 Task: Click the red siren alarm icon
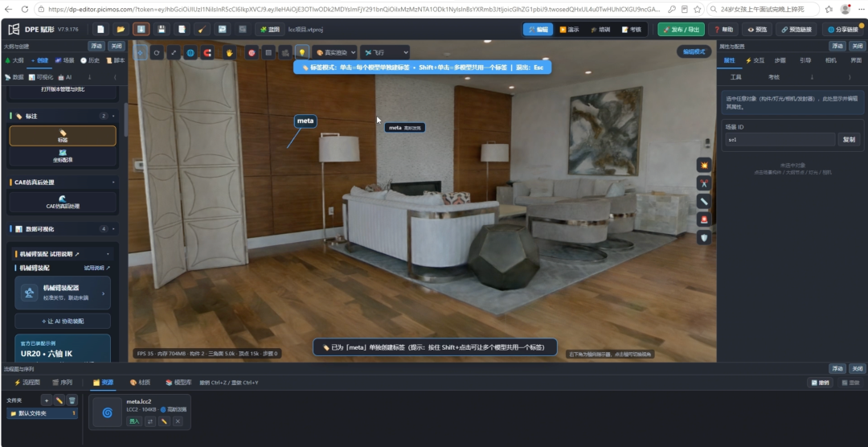tap(703, 219)
